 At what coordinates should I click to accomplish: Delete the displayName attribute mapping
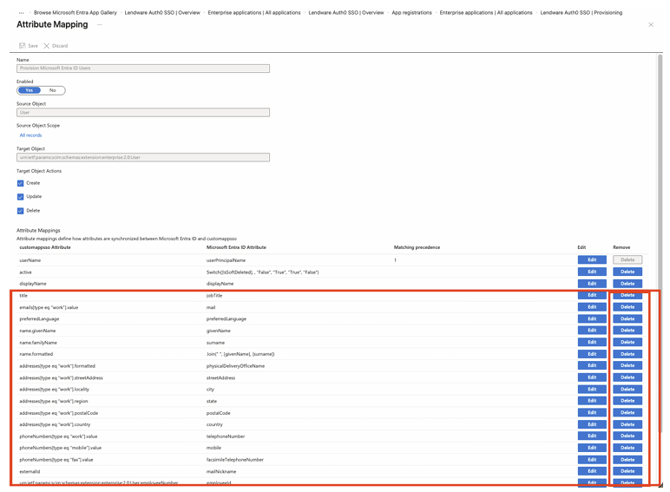627,283
